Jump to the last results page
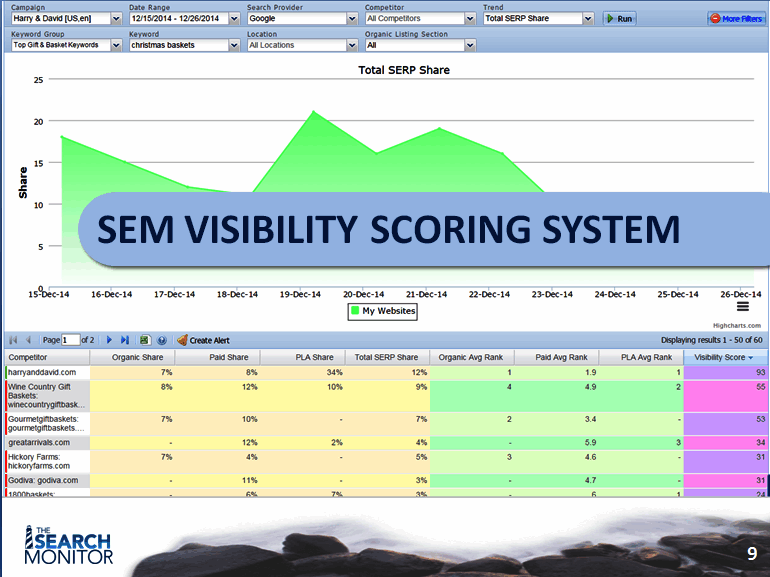Screen dimensions: 770x577 coord(124,340)
